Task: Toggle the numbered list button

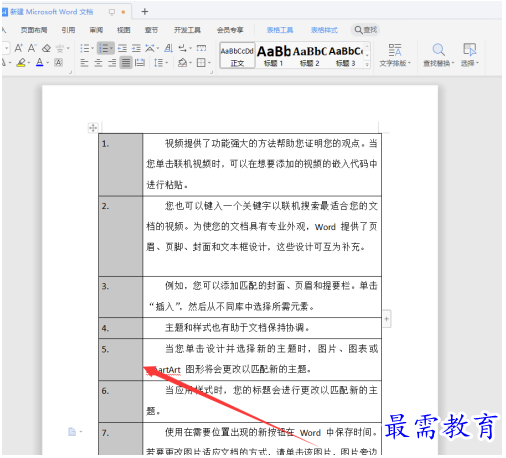Action: point(104,48)
